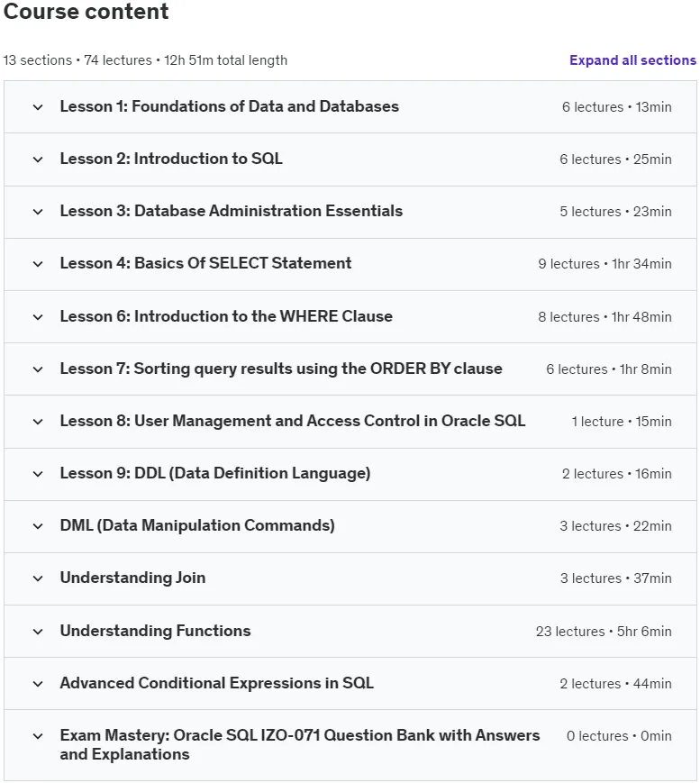Click the '23 lectures • 5hr 6min' label

pos(604,632)
